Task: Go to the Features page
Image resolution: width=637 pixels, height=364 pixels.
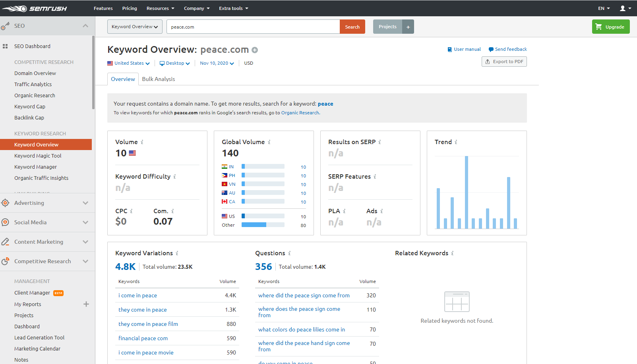Action: coord(103,8)
